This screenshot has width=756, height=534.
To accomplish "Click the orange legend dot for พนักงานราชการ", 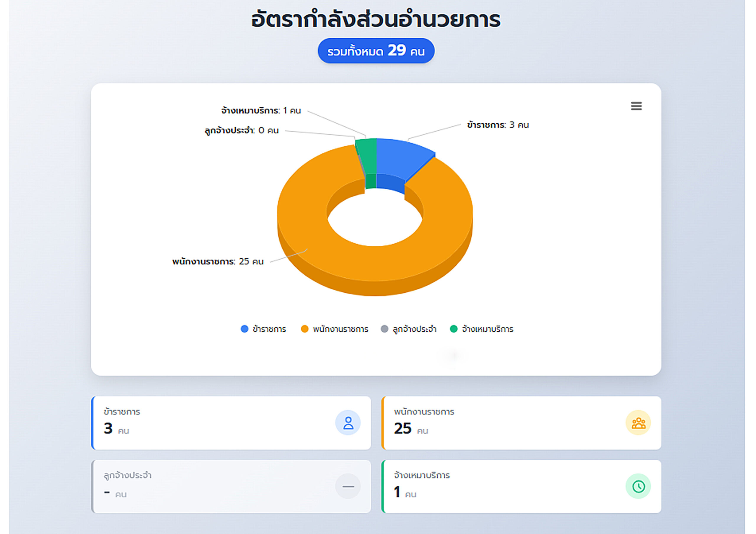I will point(304,329).
